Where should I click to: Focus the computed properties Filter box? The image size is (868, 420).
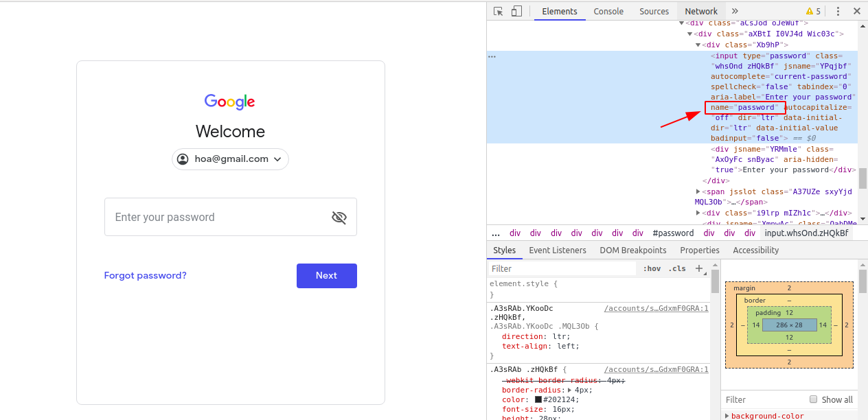tap(764, 399)
